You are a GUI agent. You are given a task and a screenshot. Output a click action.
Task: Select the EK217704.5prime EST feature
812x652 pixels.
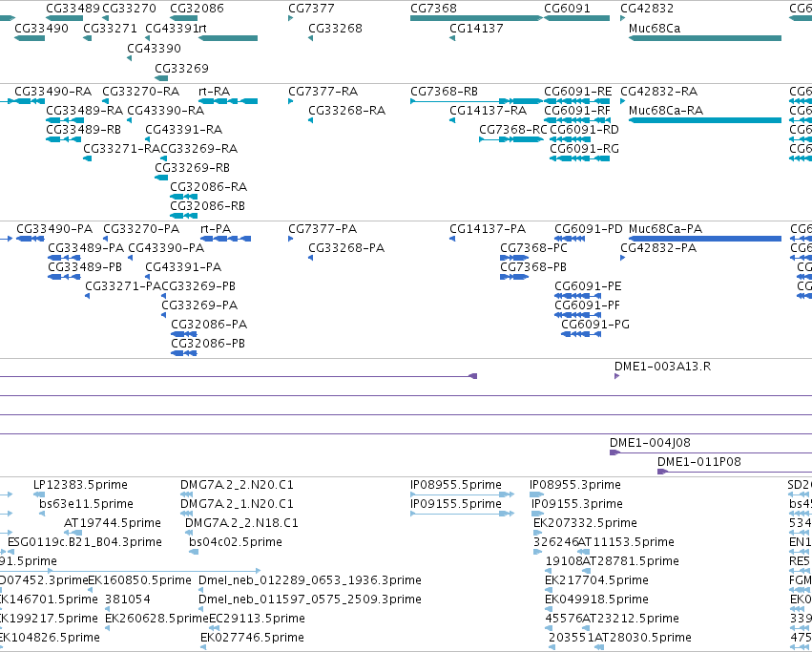(x=549, y=590)
